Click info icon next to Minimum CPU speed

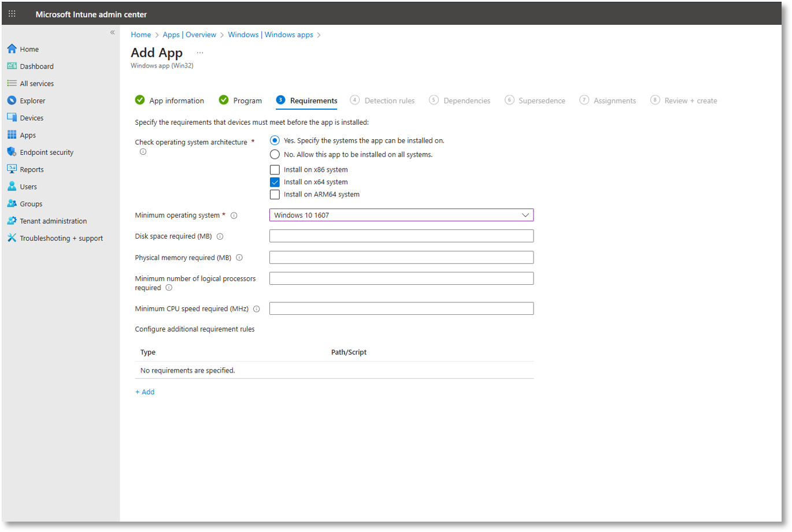[x=257, y=309]
